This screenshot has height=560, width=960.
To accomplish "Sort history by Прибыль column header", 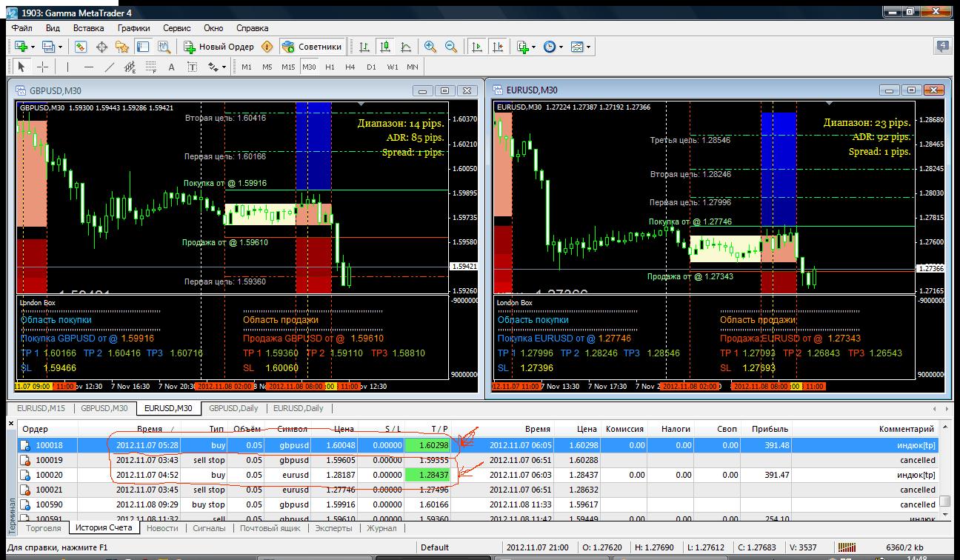I will tap(770, 429).
